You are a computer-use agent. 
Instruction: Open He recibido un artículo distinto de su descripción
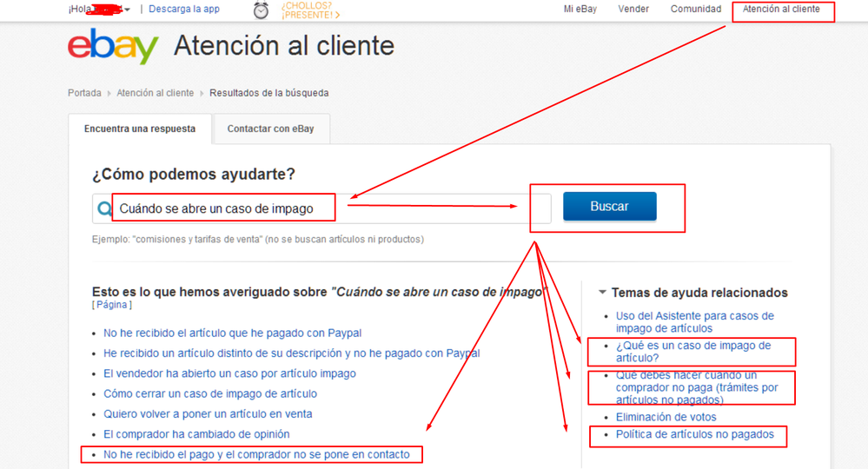coord(292,353)
